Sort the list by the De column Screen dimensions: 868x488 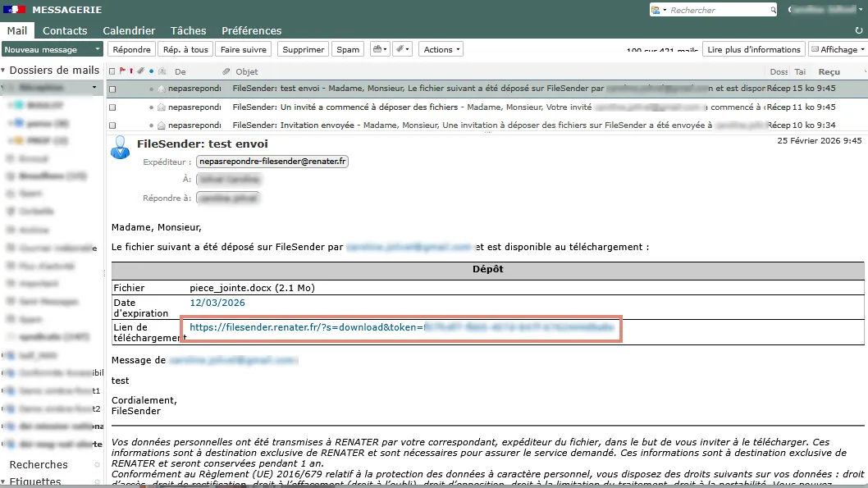[180, 71]
